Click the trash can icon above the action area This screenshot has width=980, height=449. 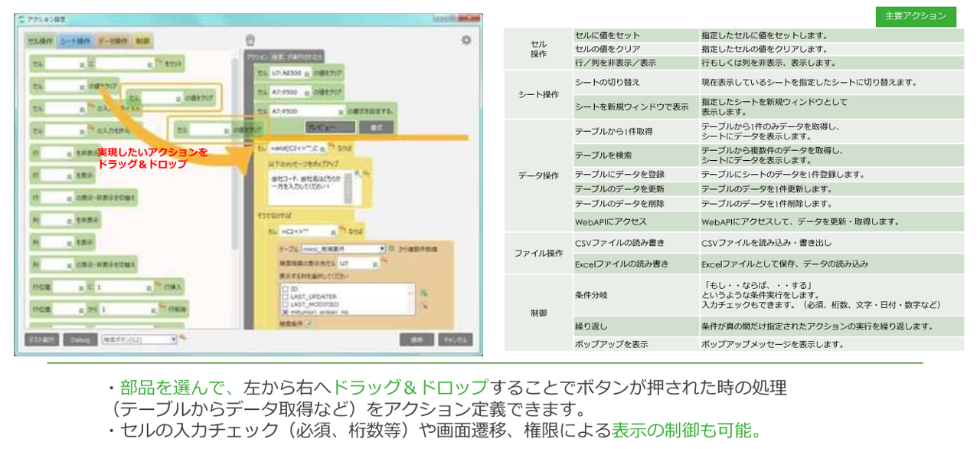(x=249, y=40)
